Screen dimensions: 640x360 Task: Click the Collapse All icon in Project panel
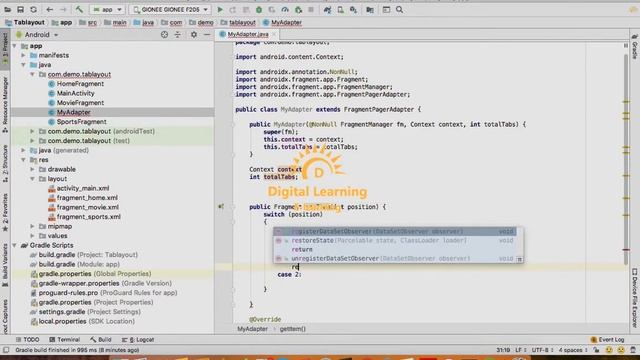[x=178, y=35]
